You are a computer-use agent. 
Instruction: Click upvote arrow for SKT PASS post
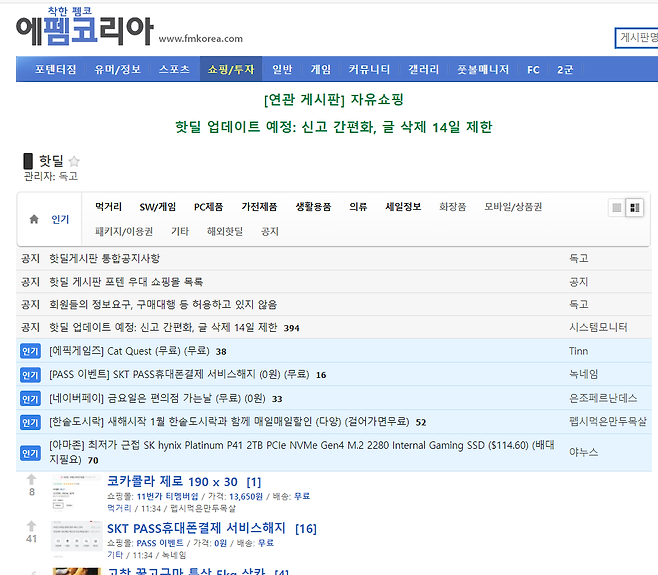[31, 526]
